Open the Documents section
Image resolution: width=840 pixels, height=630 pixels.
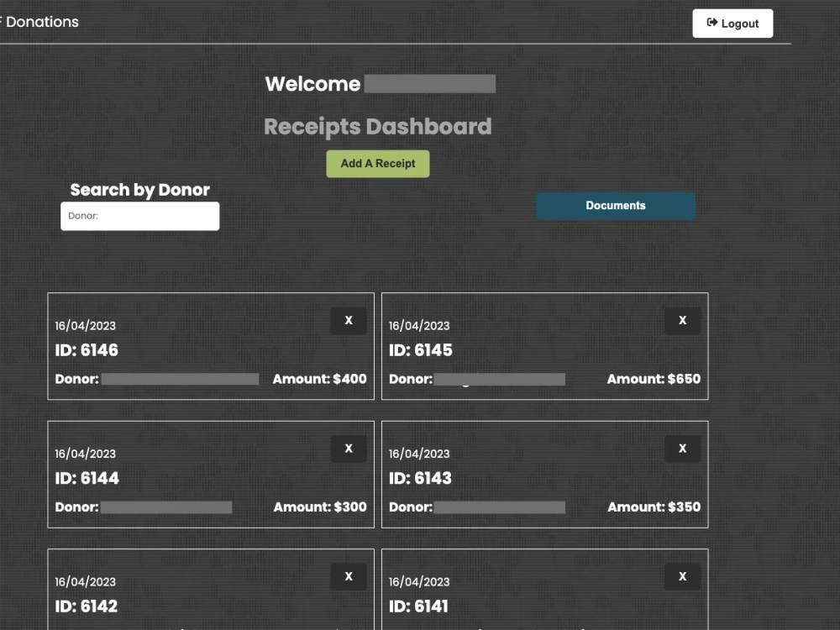click(616, 206)
